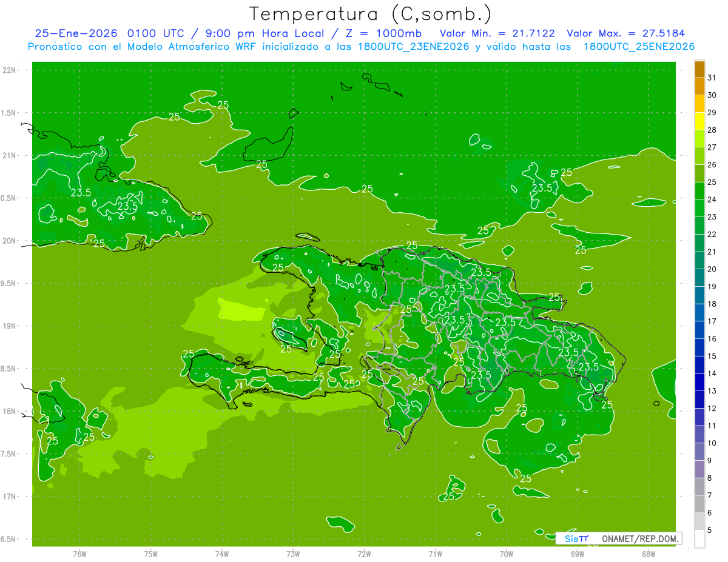Image resolution: width=728 pixels, height=562 pixels.
Task: Click the '17N' latitude label
Action: tap(9, 497)
